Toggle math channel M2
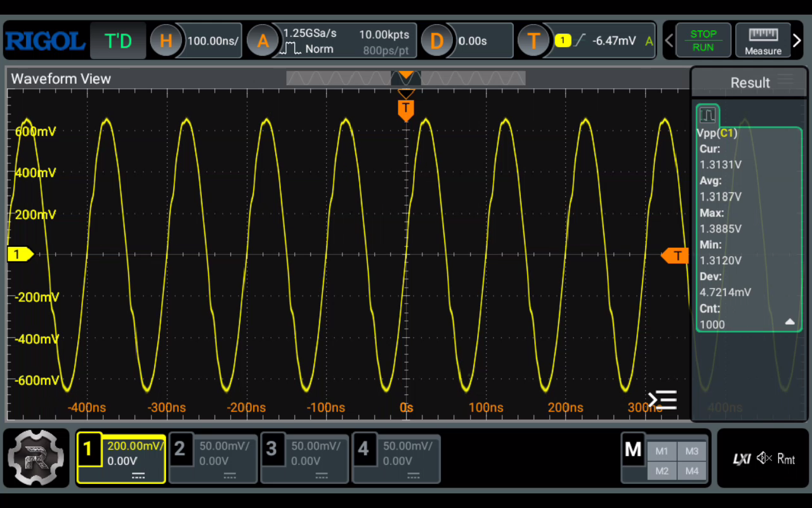Image resolution: width=812 pixels, height=508 pixels. coord(662,471)
